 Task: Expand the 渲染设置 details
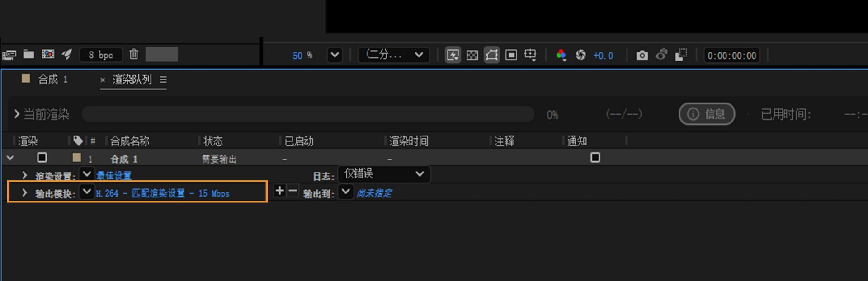point(25,175)
